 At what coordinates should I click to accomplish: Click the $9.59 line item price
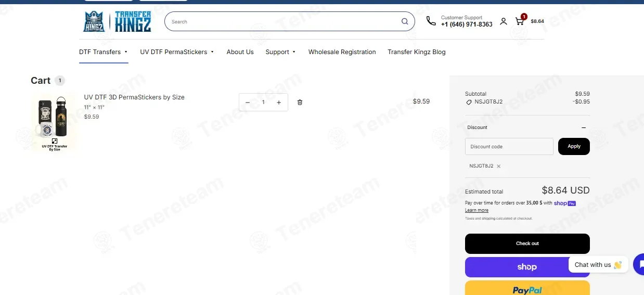pyautogui.click(x=421, y=101)
